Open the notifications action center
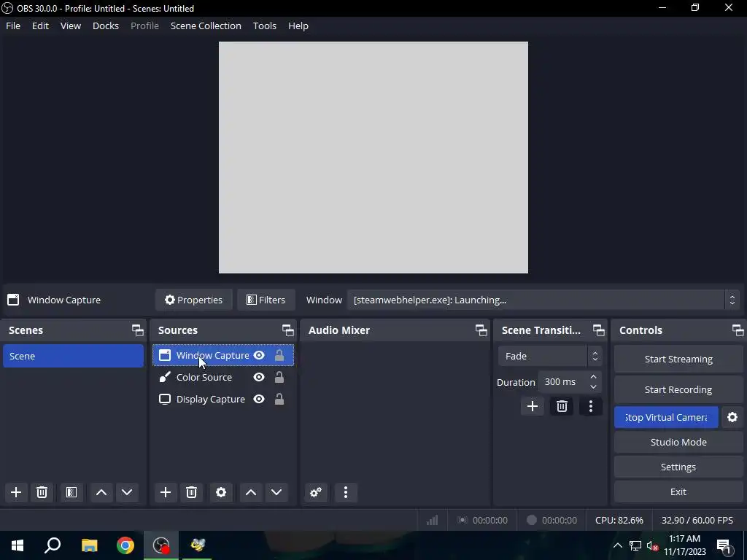This screenshot has height=560, width=747. [724, 545]
